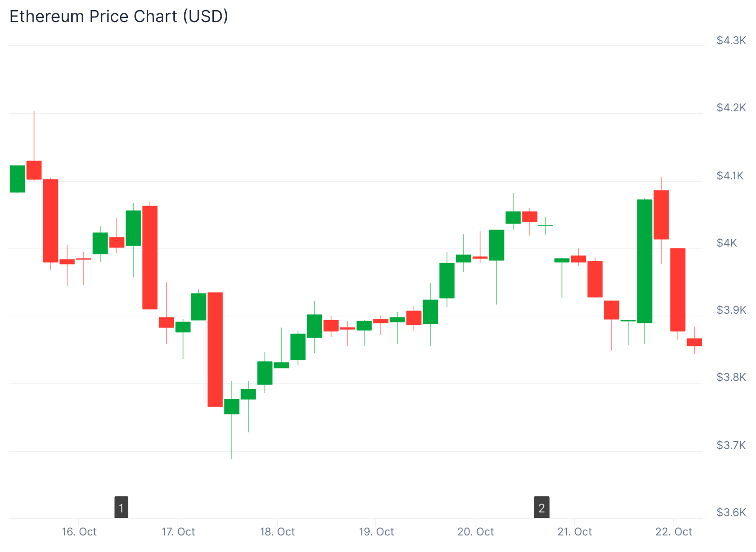This screenshot has width=756, height=552.
Task: Select the 16. Oct date label
Action: pyautogui.click(x=79, y=532)
